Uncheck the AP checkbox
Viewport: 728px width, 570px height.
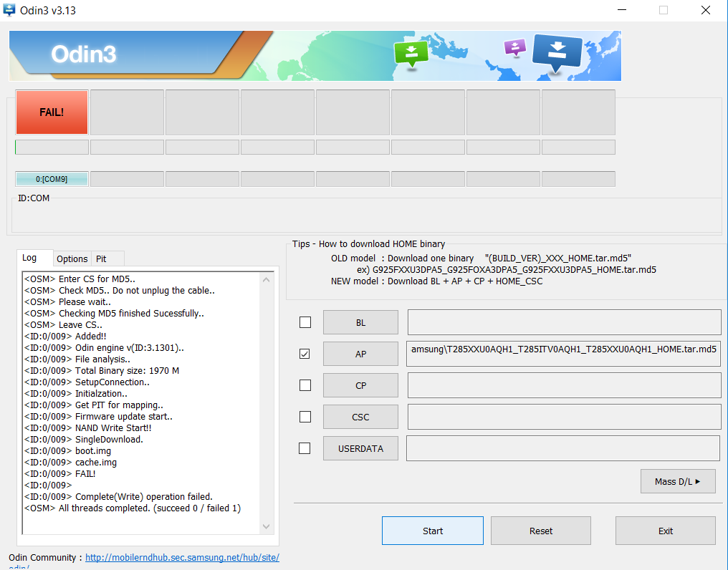coord(305,354)
